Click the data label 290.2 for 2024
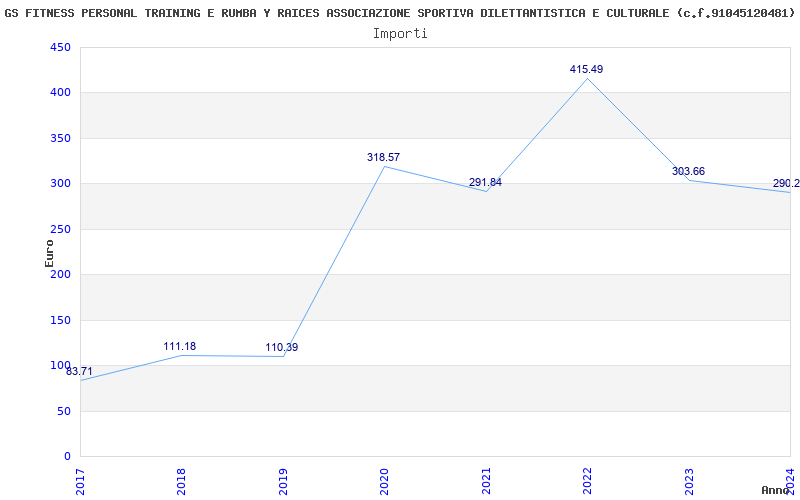The image size is (800, 500). point(786,184)
